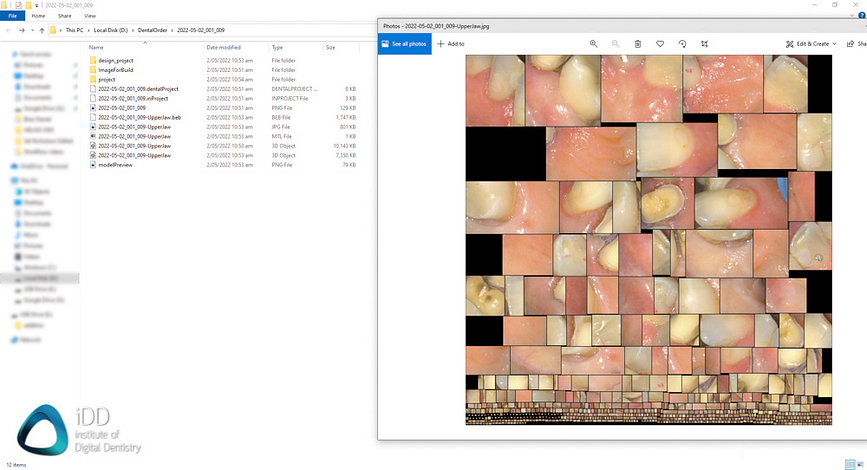
Task: Click the zoom out magnifier icon
Action: pyautogui.click(x=615, y=44)
